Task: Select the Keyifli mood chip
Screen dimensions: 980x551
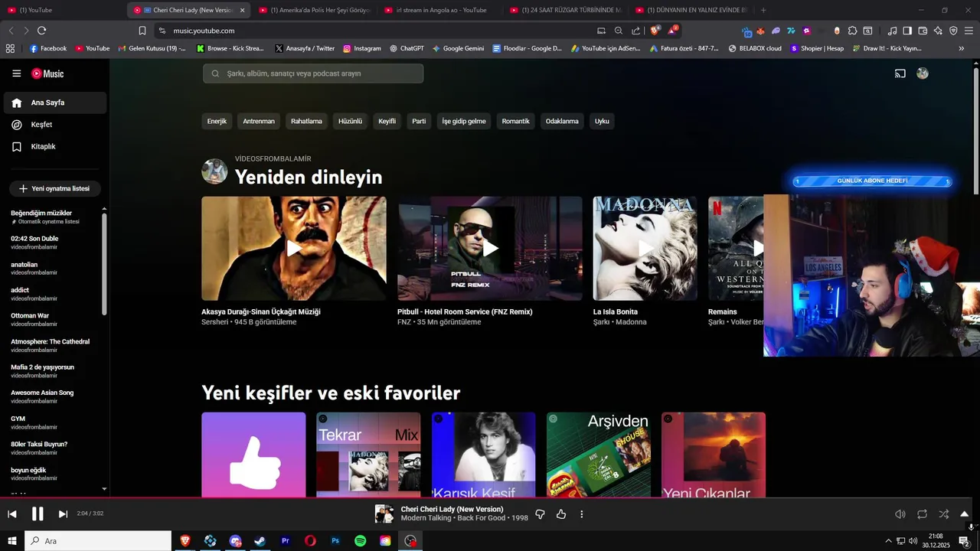Action: 387,121
